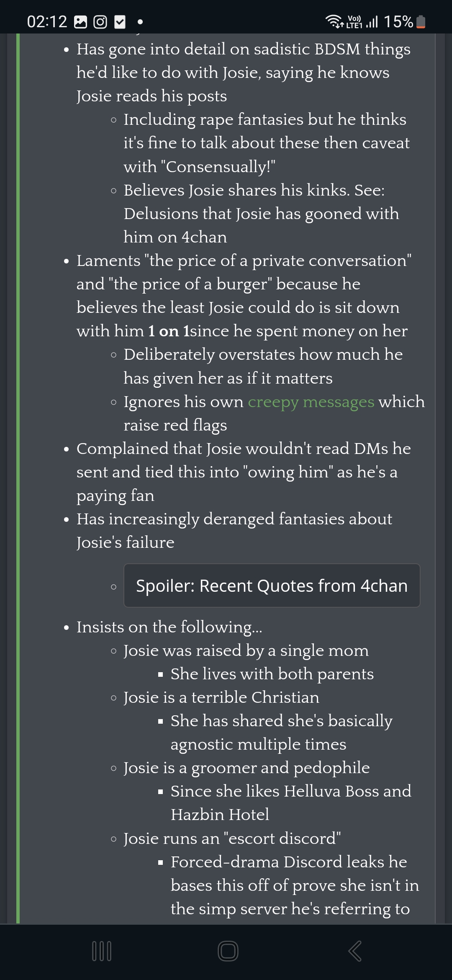Tap the Wi-Fi status icon
The width and height of the screenshot is (452, 980).
pos(334,21)
